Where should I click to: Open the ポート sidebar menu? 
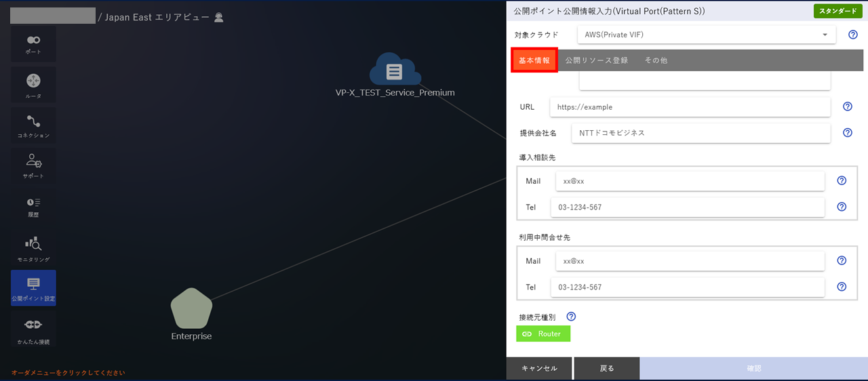pyautogui.click(x=33, y=44)
